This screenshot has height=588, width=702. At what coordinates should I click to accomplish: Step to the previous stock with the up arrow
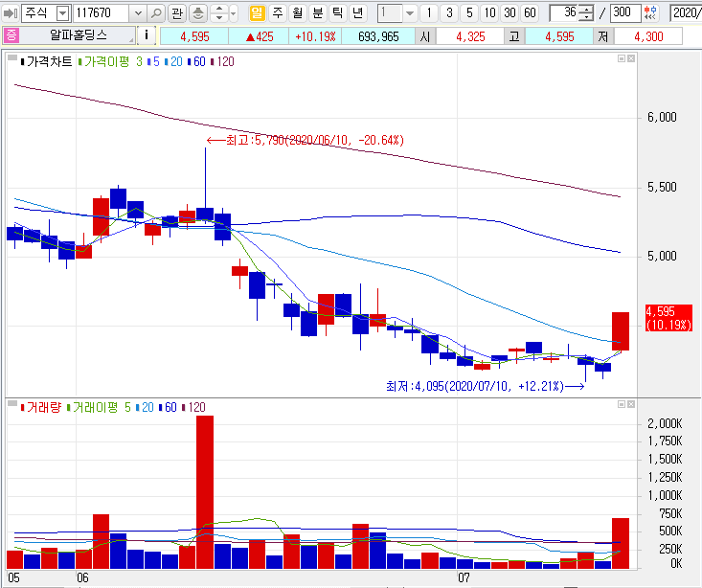pyautogui.click(x=219, y=9)
